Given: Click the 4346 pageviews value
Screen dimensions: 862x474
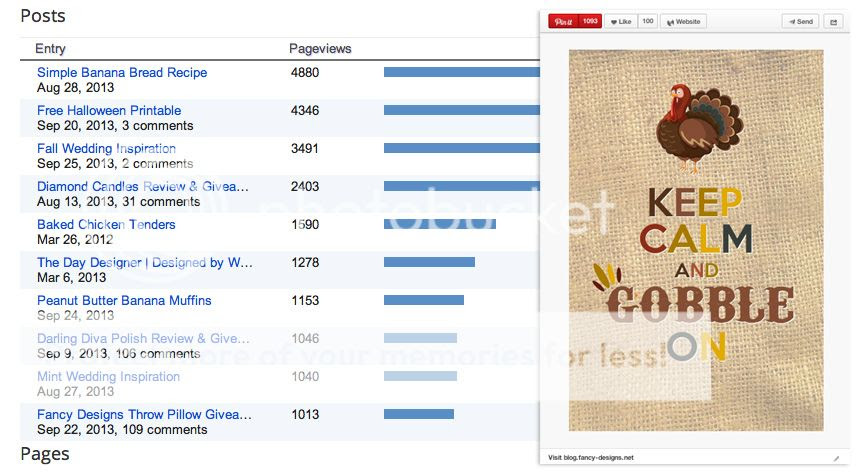Looking at the screenshot, I should click(x=305, y=111).
